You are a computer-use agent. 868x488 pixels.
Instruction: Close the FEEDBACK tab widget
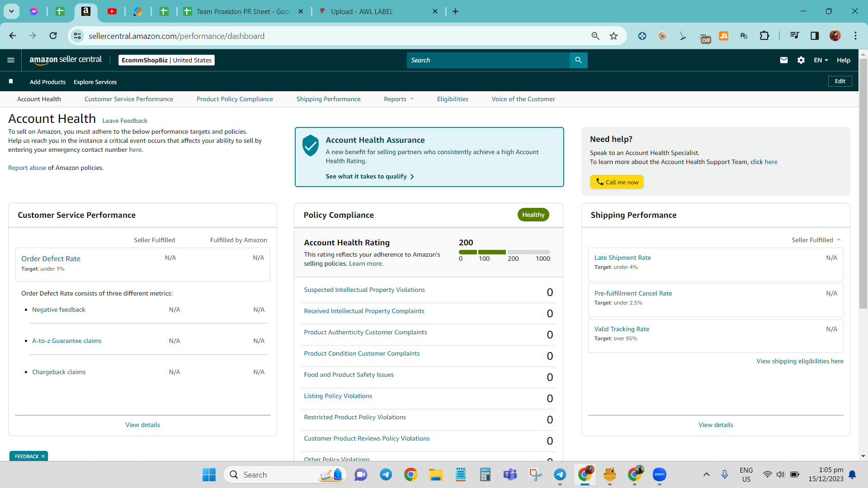pyautogui.click(x=43, y=456)
